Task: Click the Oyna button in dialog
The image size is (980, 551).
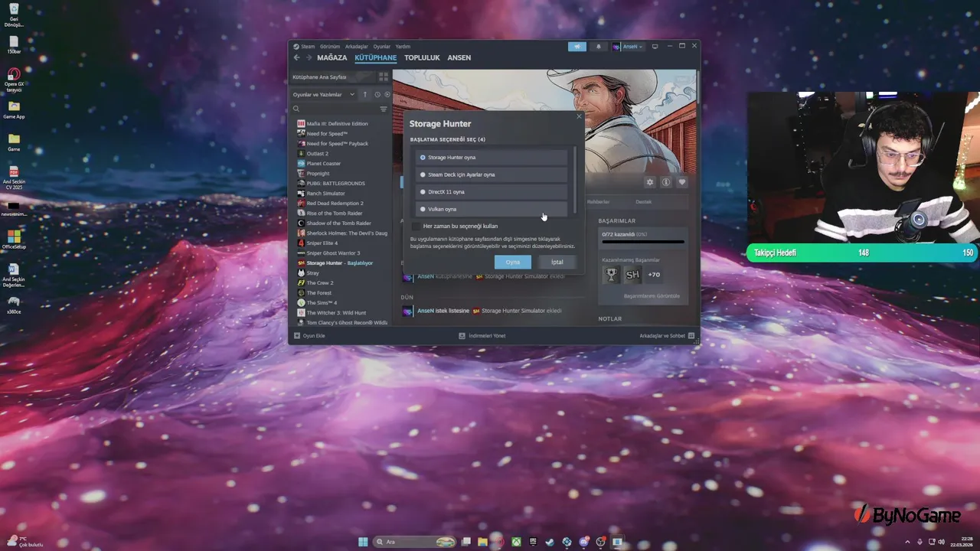Action: coord(512,262)
